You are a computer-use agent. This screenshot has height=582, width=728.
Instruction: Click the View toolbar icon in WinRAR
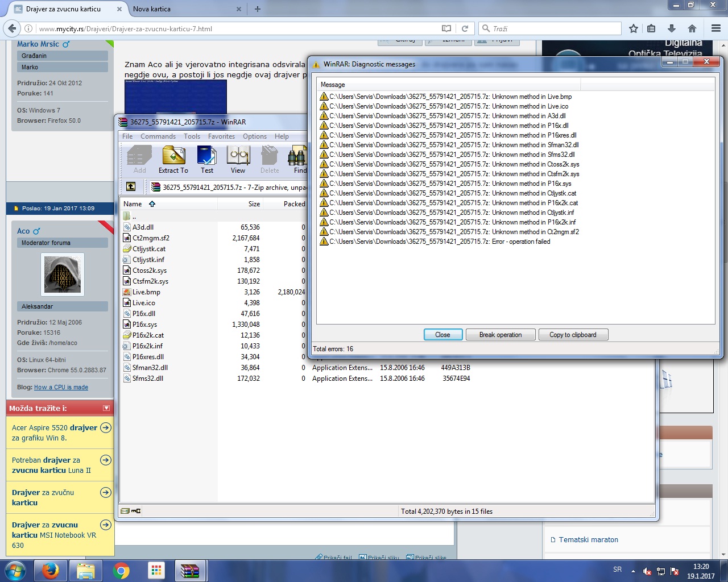click(238, 160)
